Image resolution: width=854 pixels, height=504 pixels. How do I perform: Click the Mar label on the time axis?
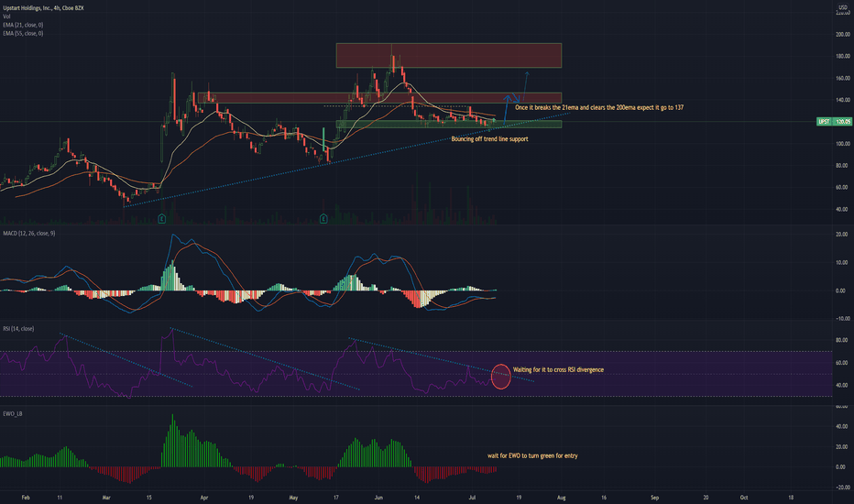[x=106, y=498]
